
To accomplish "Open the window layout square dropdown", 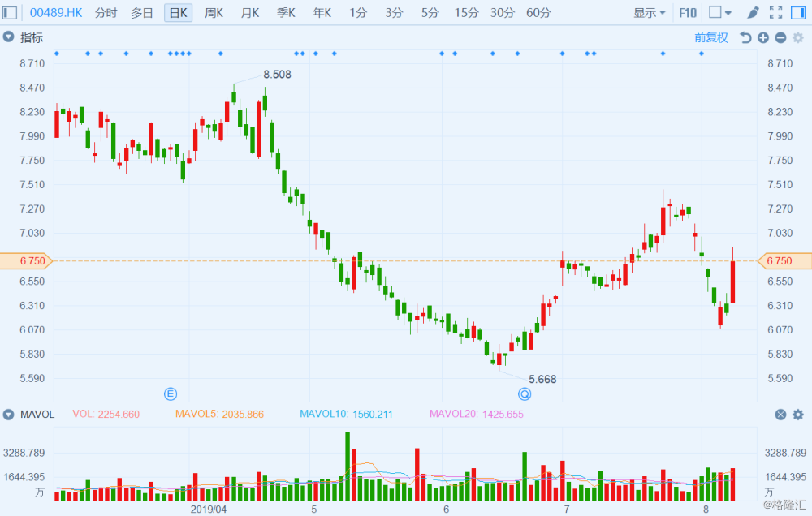I will coord(719,12).
